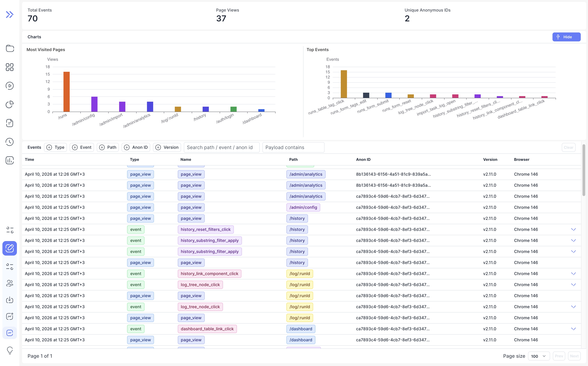Expand the sidebar with the double-chevron icon
This screenshot has width=588, height=366.
coord(10,14)
